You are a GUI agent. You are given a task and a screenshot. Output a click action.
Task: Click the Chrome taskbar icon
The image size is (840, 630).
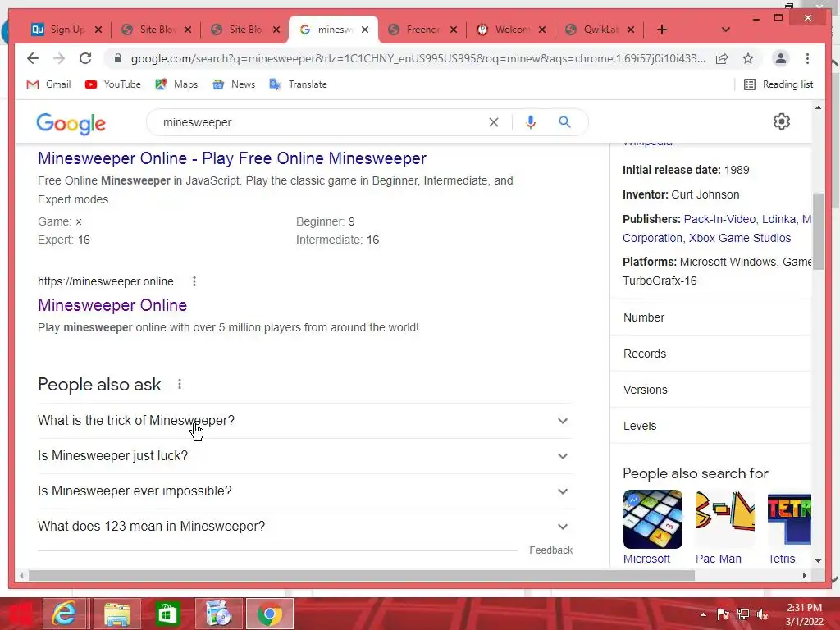coord(269,614)
